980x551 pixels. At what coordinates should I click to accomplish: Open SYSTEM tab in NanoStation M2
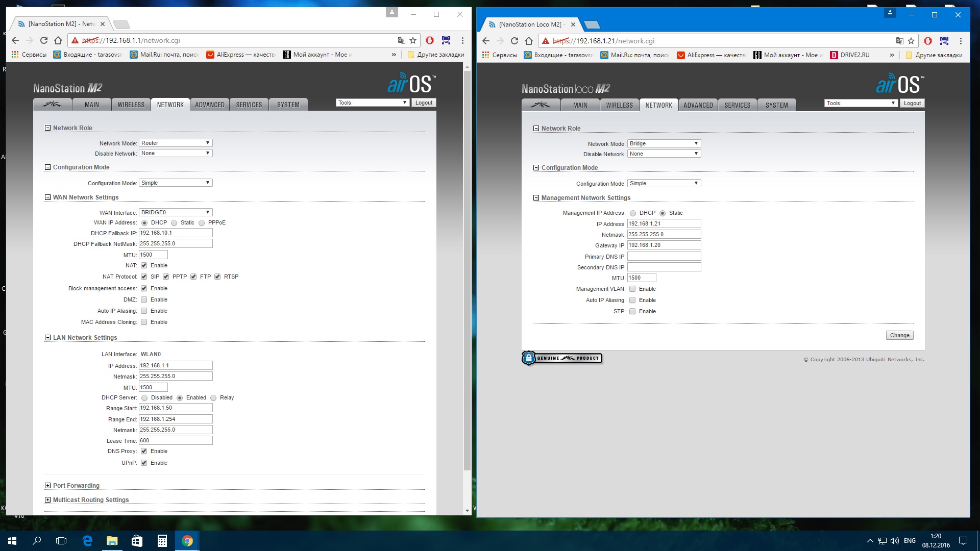[x=288, y=105]
